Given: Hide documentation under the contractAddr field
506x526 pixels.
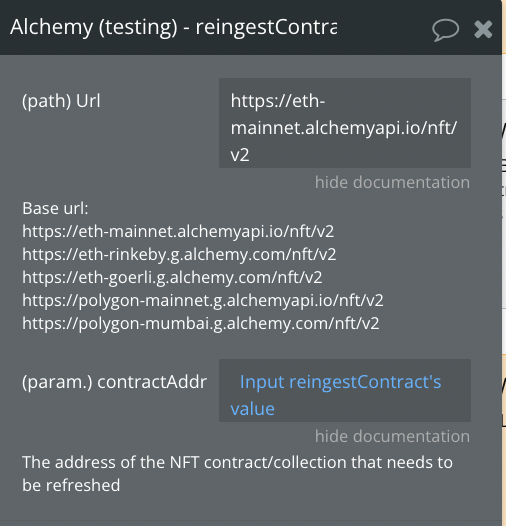Looking at the screenshot, I should click(392, 436).
